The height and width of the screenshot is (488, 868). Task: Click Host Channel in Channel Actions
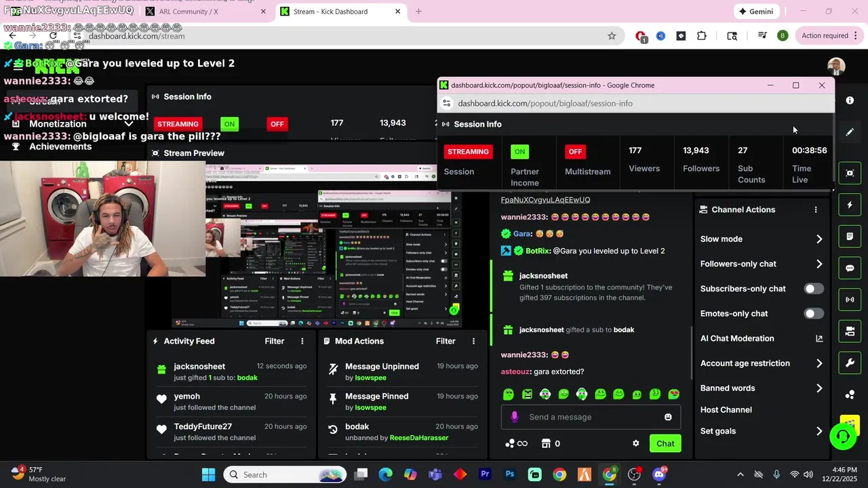pyautogui.click(x=726, y=409)
